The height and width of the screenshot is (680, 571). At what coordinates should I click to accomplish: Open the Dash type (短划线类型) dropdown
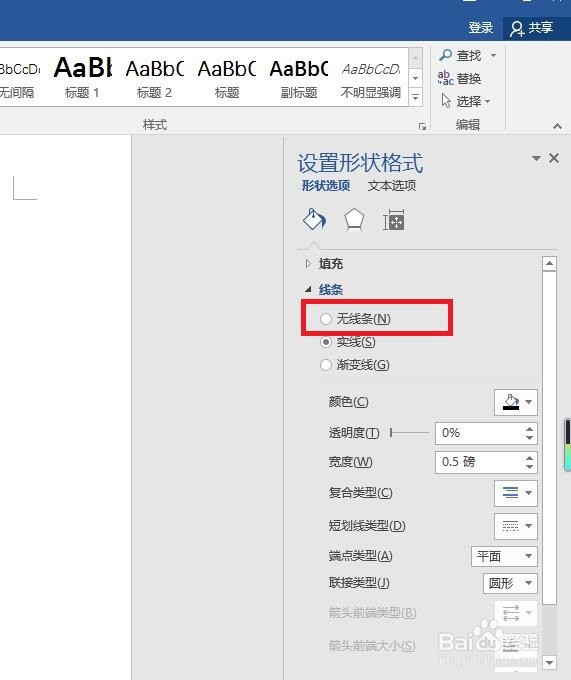(516, 526)
